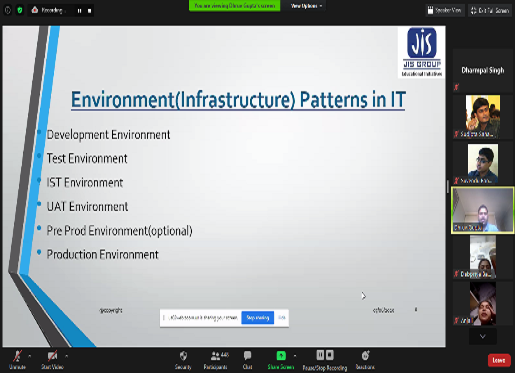Open the Security shield icon

click(x=183, y=356)
